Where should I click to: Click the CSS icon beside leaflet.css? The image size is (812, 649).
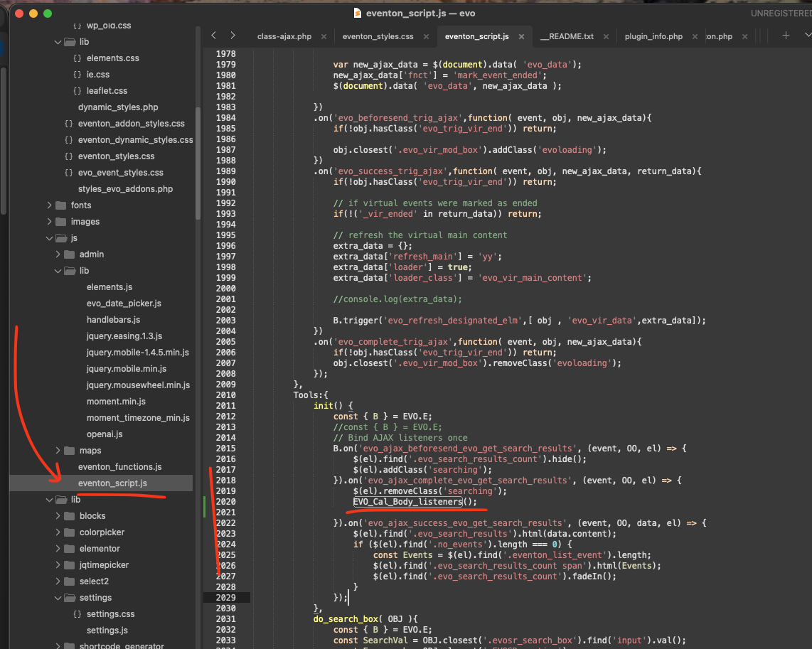pyautogui.click(x=77, y=91)
